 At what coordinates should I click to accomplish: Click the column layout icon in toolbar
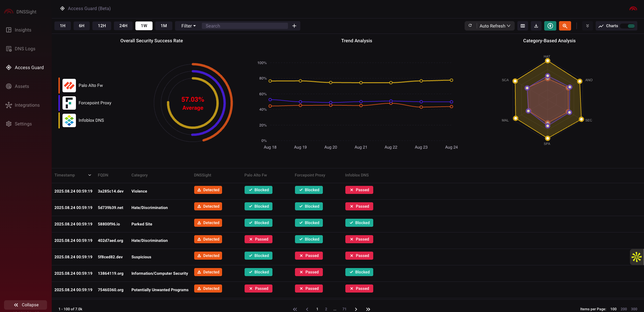point(522,25)
